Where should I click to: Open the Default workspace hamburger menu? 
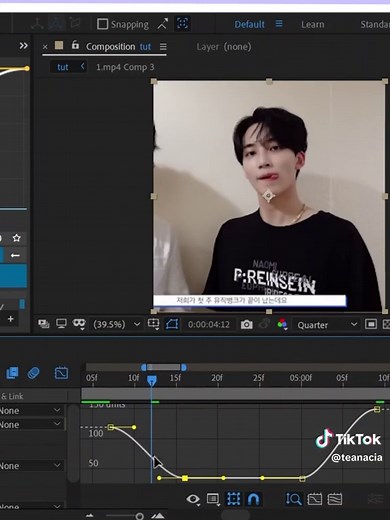(279, 24)
